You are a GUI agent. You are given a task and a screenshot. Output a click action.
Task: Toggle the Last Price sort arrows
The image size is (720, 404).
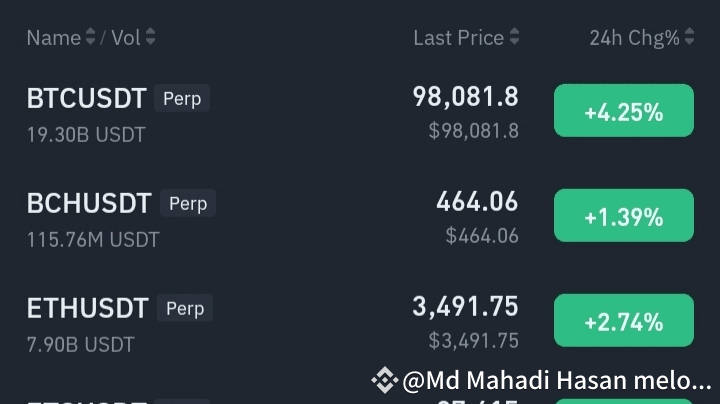tap(514, 38)
